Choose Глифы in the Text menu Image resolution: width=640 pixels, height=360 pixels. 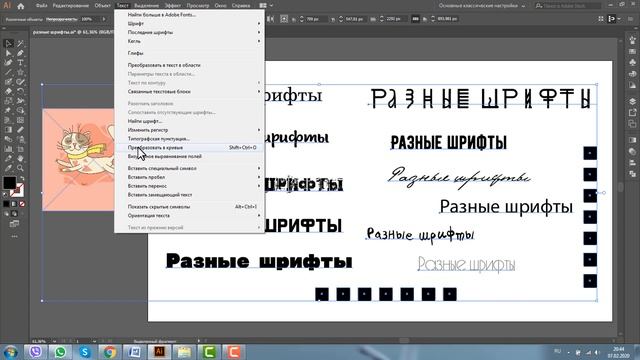[x=189, y=53]
